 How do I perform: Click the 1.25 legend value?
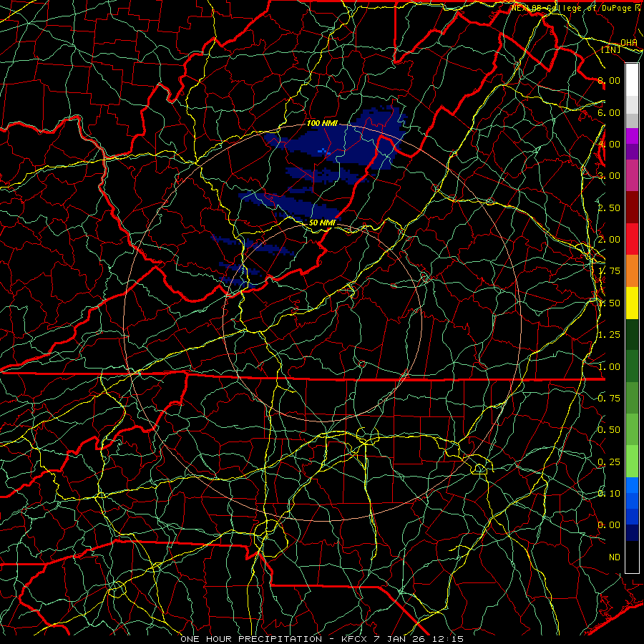pyautogui.click(x=609, y=335)
